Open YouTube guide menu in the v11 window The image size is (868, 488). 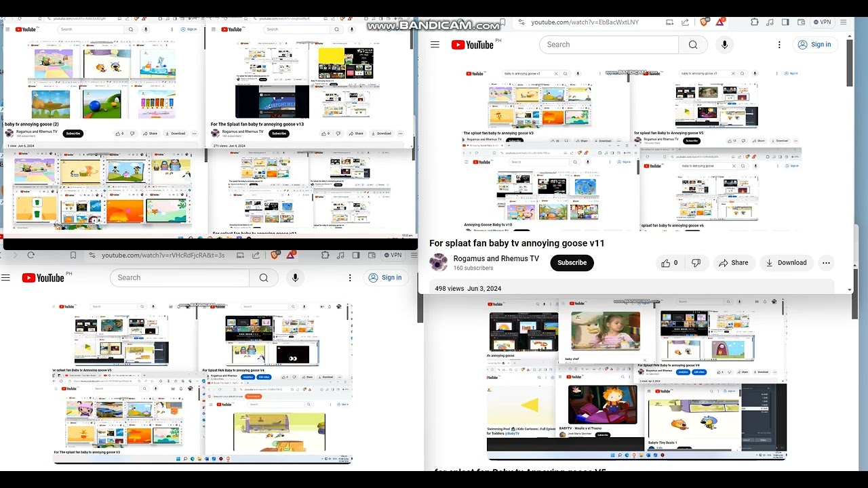[435, 45]
